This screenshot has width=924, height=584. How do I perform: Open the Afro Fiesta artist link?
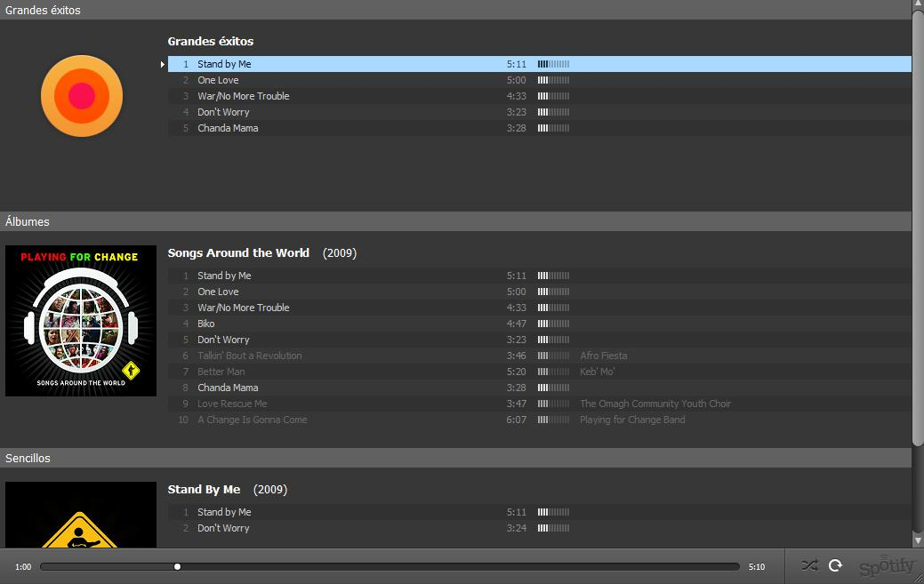(604, 356)
